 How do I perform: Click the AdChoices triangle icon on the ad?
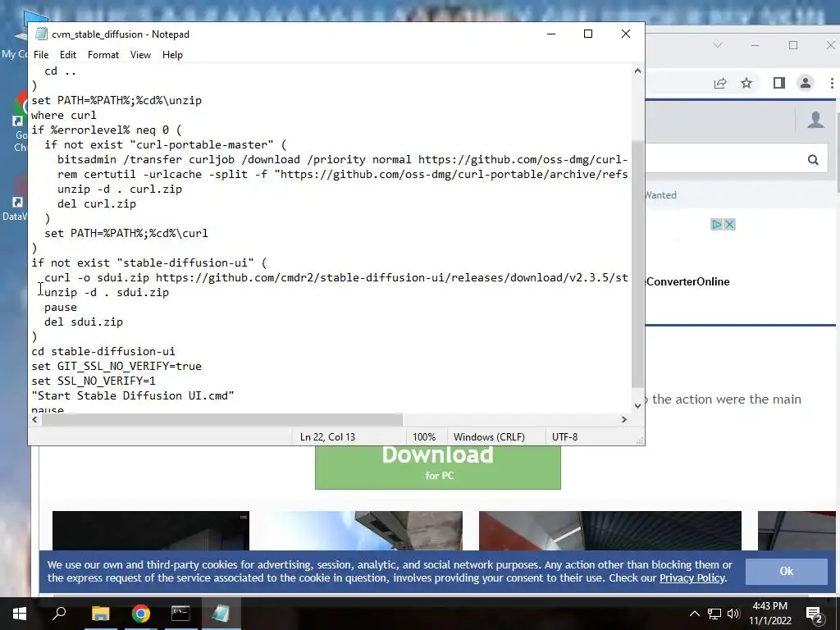[x=716, y=225]
